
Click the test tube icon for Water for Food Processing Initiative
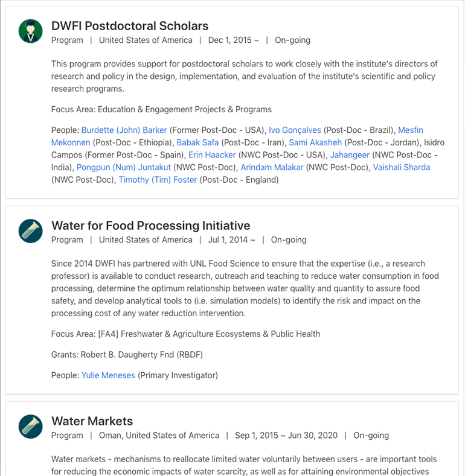30,230
